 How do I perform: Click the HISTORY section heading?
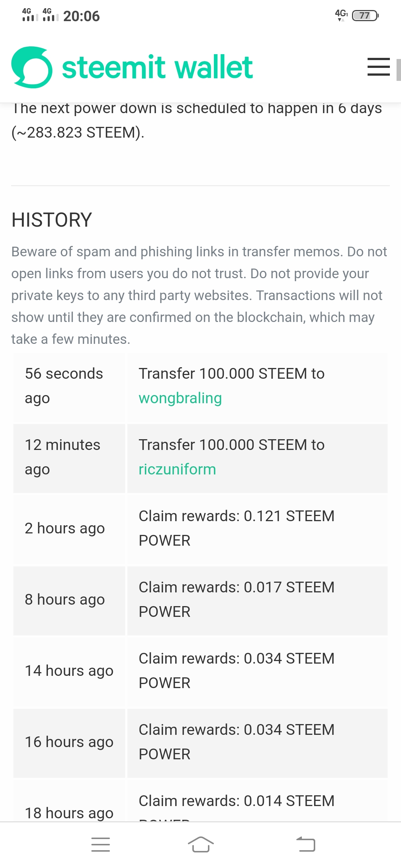click(x=52, y=220)
